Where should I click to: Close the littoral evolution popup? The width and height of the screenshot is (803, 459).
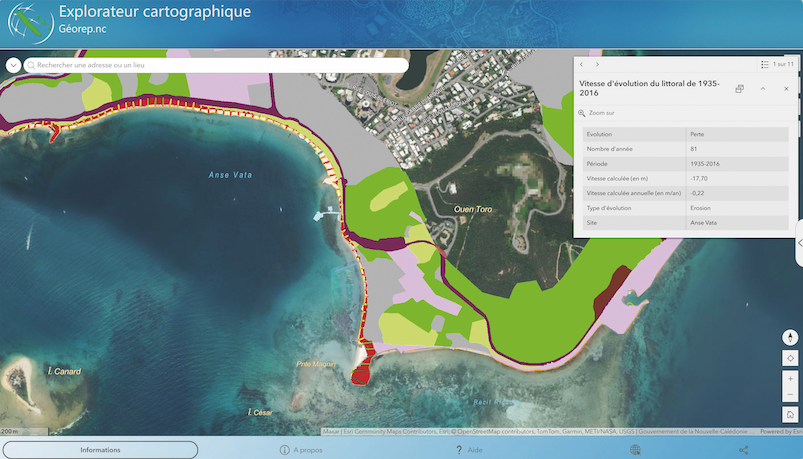point(786,89)
